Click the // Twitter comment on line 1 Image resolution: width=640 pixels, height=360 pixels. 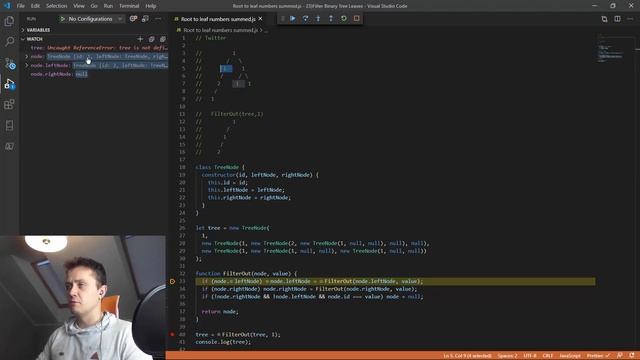tap(210, 38)
